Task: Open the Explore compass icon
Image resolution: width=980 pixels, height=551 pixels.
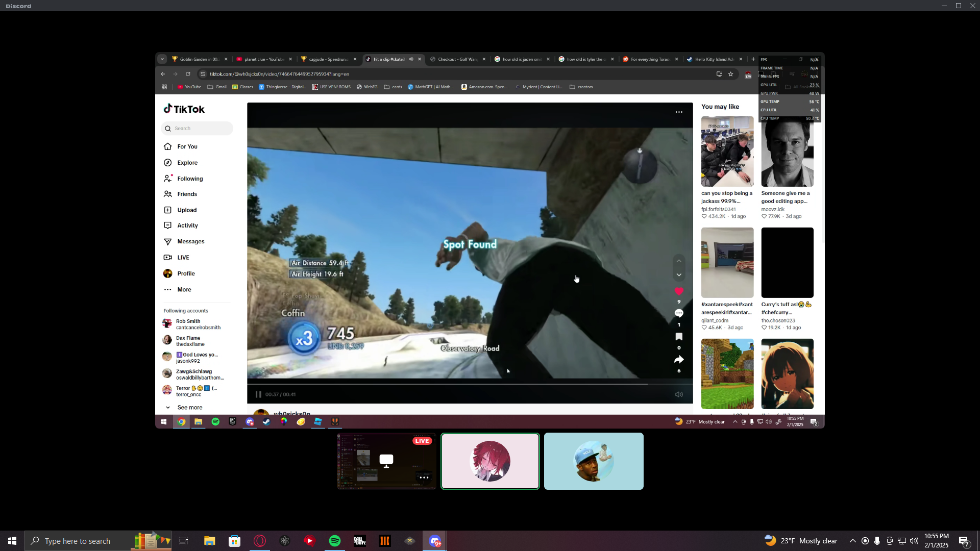Action: [168, 163]
